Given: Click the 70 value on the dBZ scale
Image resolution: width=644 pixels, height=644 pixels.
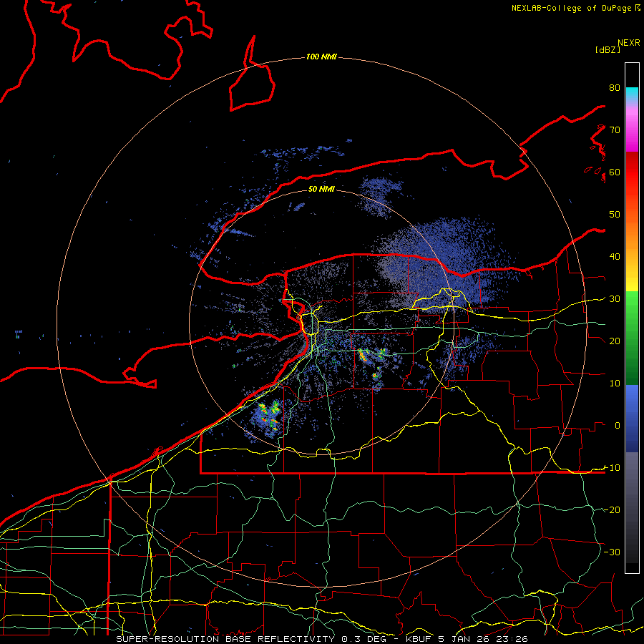Looking at the screenshot, I should point(615,130).
